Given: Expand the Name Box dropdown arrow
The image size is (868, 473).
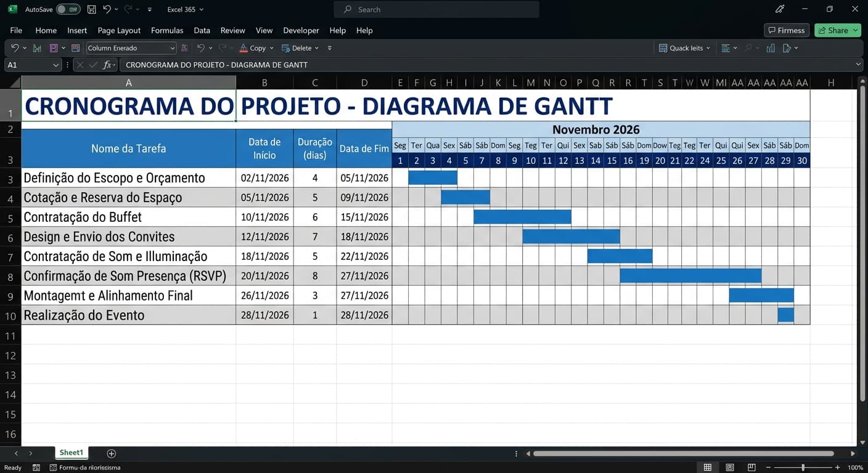Looking at the screenshot, I should [55, 65].
